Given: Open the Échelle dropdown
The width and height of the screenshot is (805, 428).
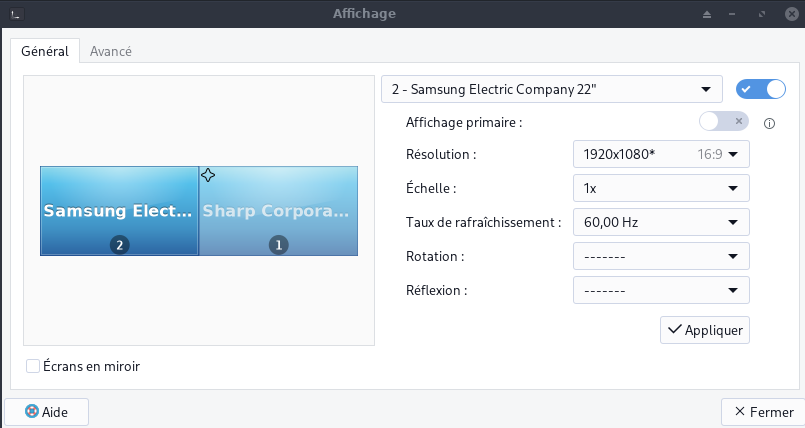Looking at the screenshot, I should pos(661,188).
